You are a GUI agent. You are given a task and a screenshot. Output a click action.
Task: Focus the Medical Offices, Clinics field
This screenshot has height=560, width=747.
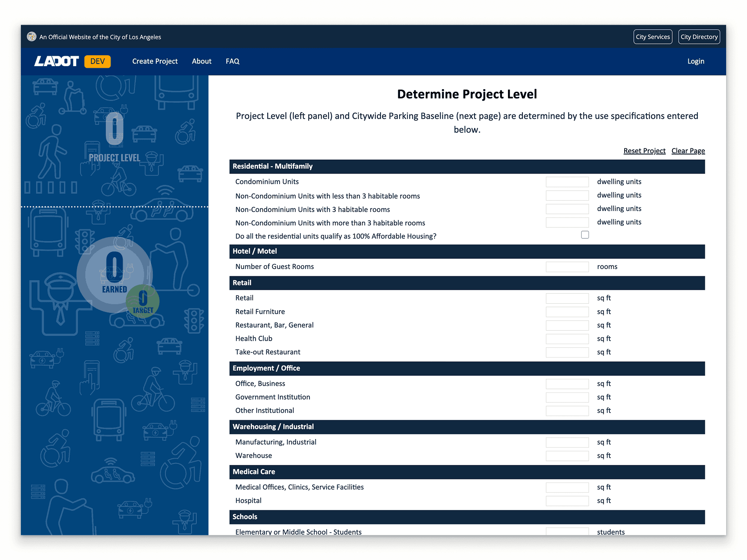(x=567, y=487)
